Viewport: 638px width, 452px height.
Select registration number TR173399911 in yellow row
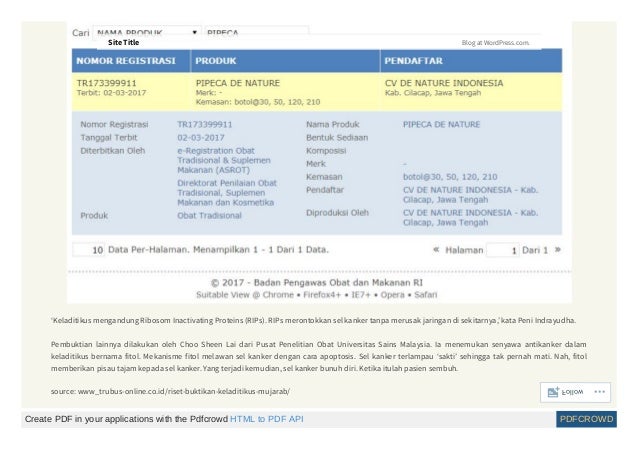point(107,83)
